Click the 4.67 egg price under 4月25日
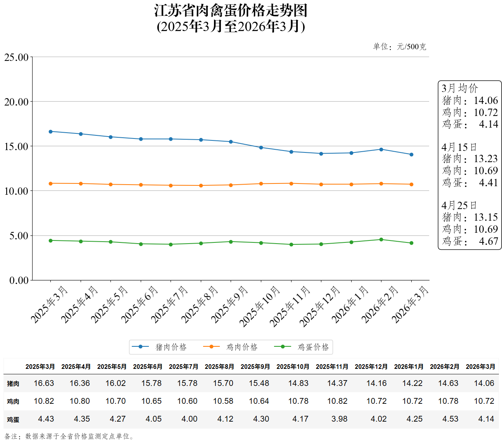 coord(488,241)
